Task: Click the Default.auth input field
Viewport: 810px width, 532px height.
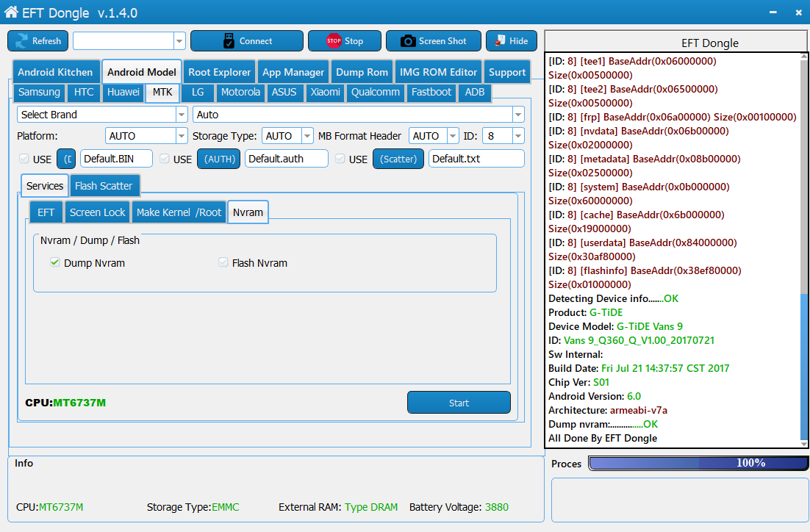Action: click(286, 159)
